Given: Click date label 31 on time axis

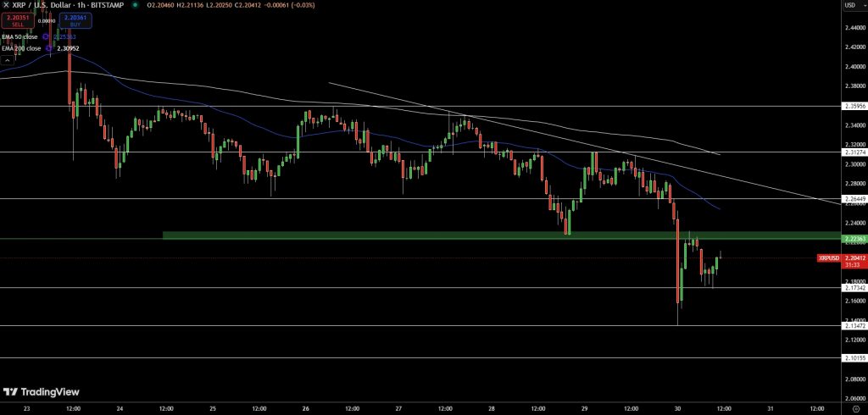Looking at the screenshot, I should 770,408.
